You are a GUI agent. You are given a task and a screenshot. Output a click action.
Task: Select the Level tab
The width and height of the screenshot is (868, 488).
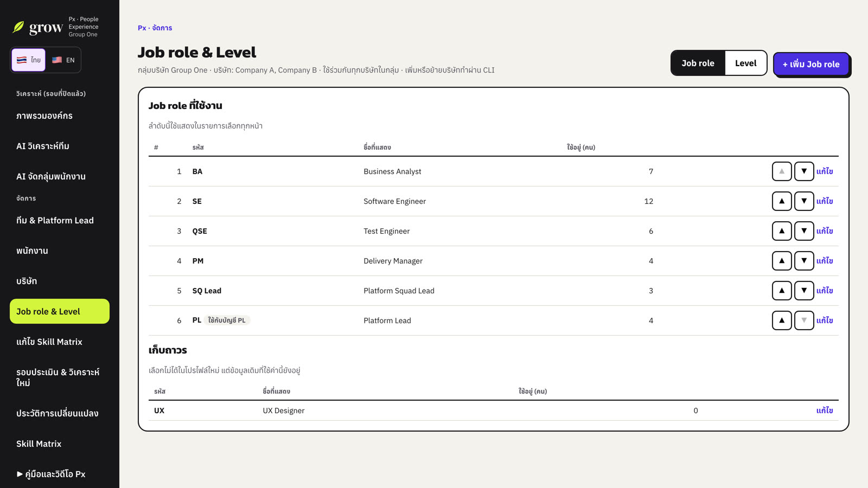(x=745, y=63)
